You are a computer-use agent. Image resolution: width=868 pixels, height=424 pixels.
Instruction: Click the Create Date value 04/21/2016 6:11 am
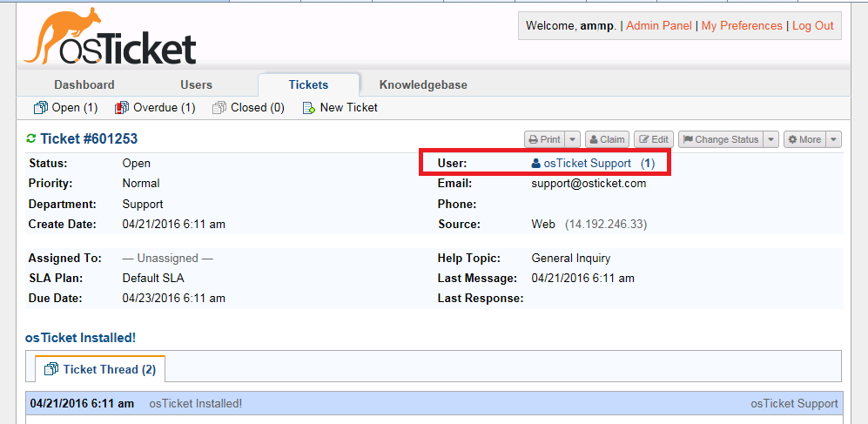(174, 224)
